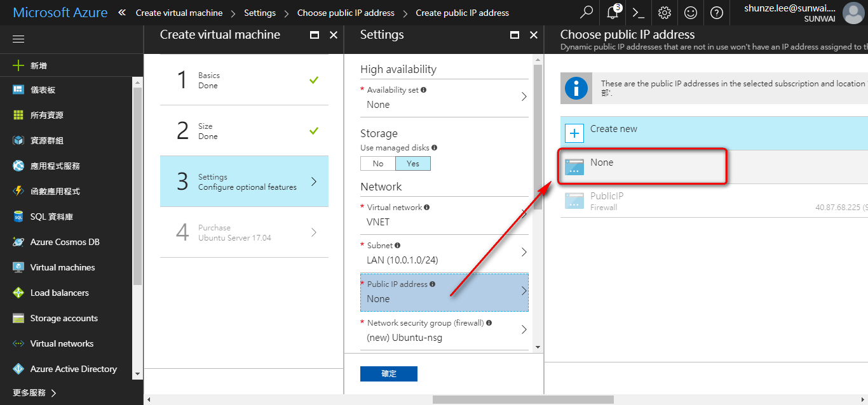Select the existing PublicIP Firewall entry
Image resolution: width=868 pixels, height=405 pixels.
[x=714, y=201]
